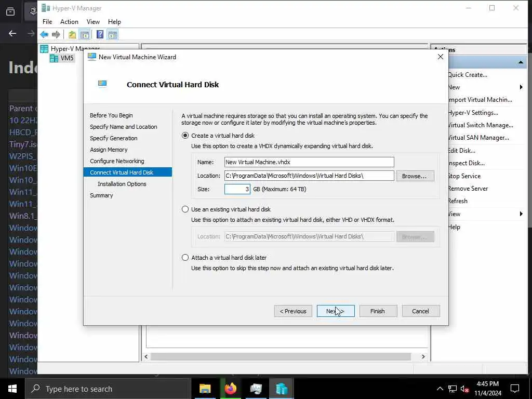
Task: Open Virtual Switch Manager from Actions pane
Action: tap(481, 125)
